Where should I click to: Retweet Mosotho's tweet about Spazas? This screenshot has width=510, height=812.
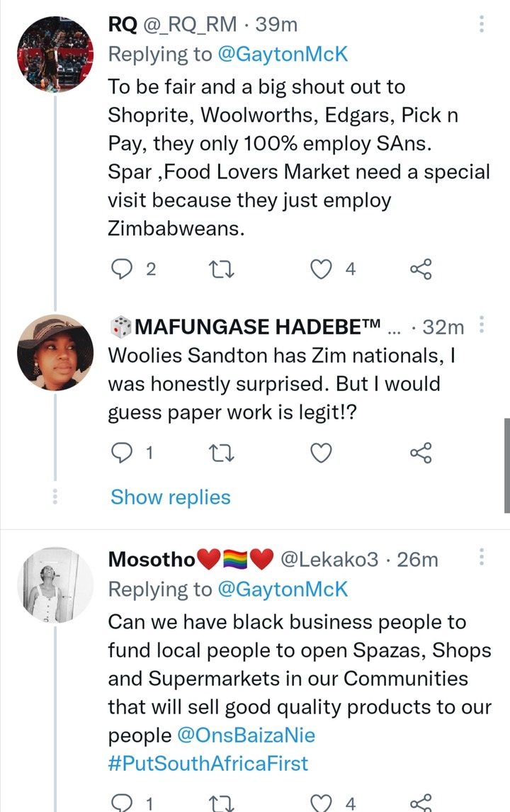point(221,803)
